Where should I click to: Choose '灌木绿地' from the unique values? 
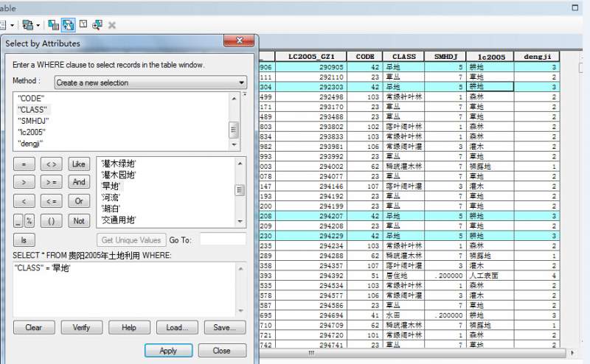[119, 164]
